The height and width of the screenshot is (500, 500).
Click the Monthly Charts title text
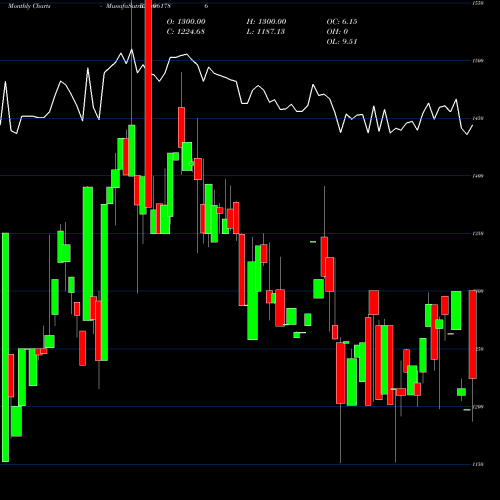coord(29,6)
